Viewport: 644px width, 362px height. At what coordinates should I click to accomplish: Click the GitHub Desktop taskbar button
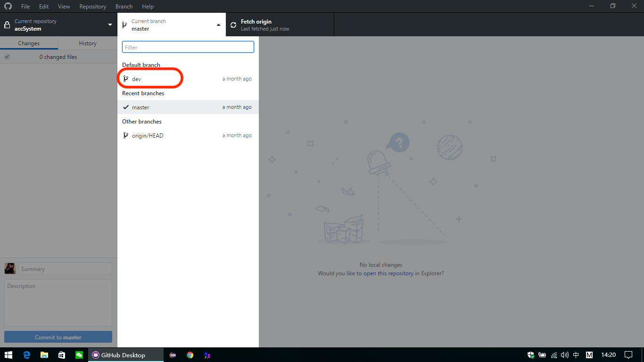point(126,355)
